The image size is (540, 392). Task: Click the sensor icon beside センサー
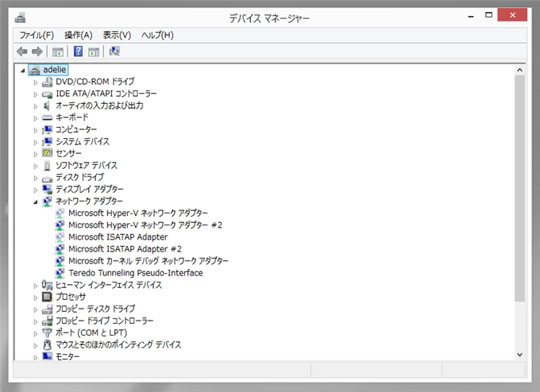pos(47,153)
